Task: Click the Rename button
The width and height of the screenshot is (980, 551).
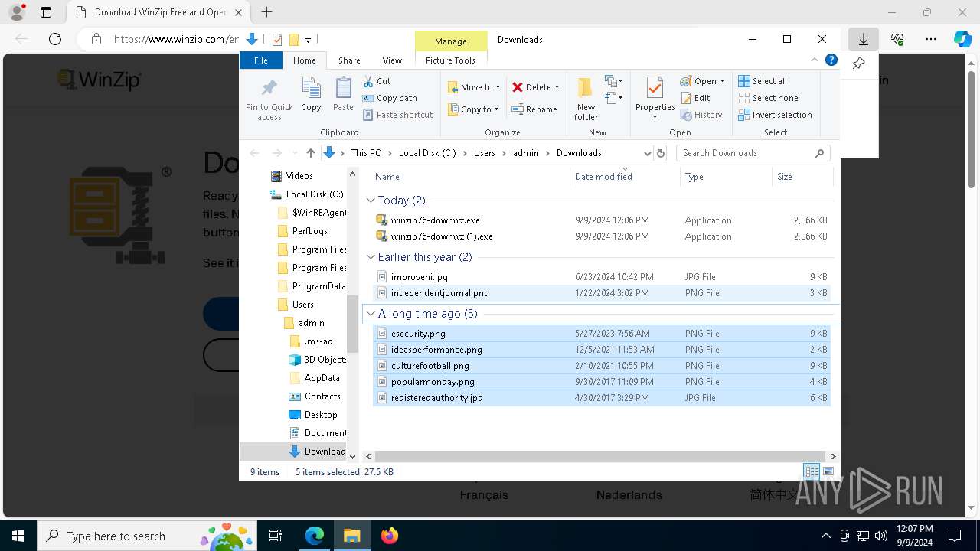Action: pyautogui.click(x=534, y=109)
